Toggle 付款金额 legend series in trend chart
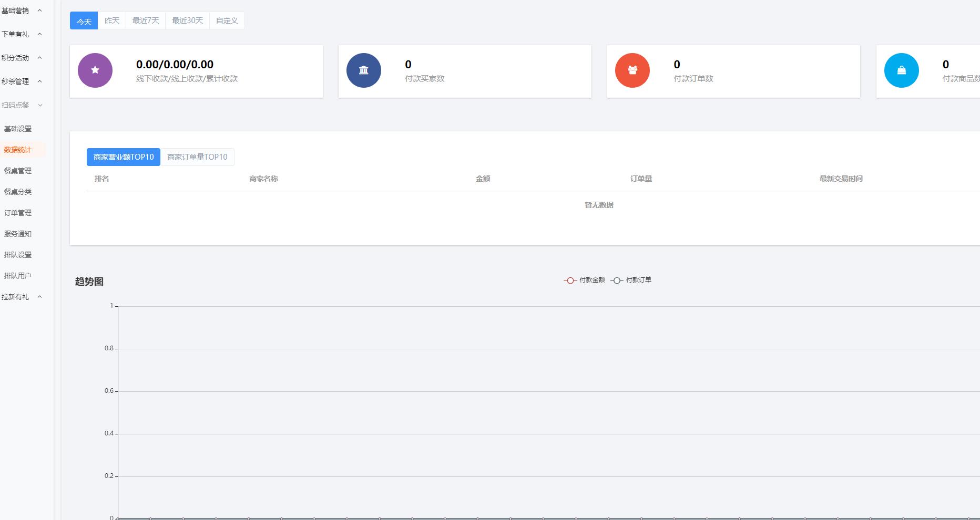 (584, 280)
